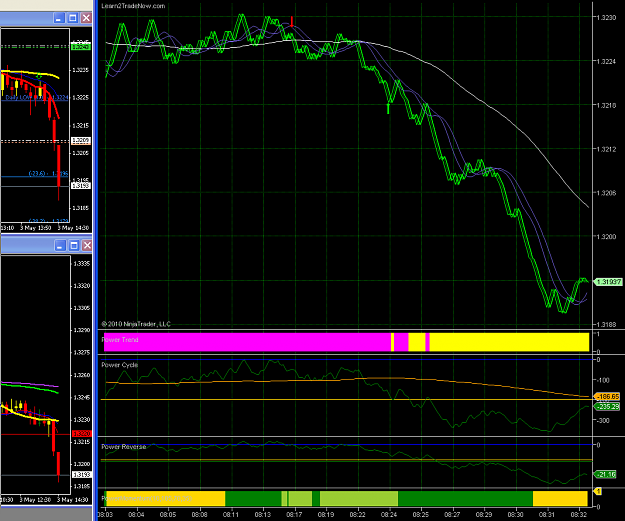625x521 pixels.
Task: Click the 08:27 time axis label
Action: coord(452,515)
